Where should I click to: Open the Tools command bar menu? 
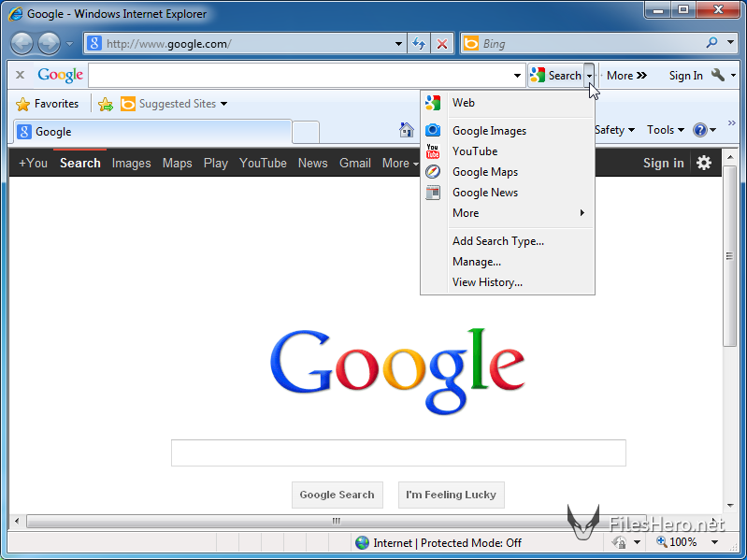point(666,130)
